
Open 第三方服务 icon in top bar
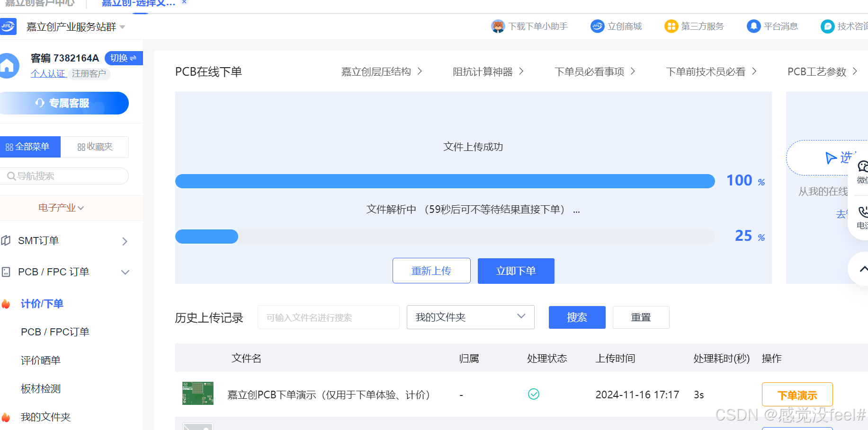coord(671,26)
